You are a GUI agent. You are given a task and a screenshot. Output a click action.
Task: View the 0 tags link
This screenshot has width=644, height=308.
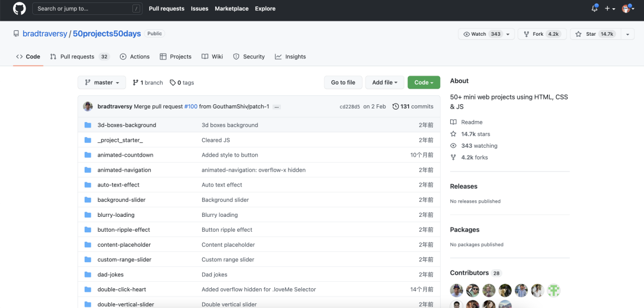182,82
